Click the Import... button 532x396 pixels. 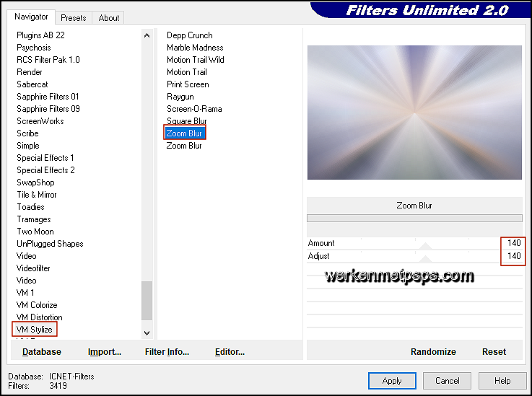click(x=105, y=351)
